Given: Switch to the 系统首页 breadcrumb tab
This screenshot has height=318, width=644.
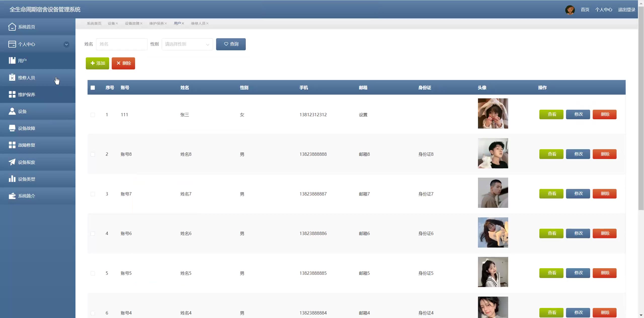Looking at the screenshot, I should tap(94, 23).
